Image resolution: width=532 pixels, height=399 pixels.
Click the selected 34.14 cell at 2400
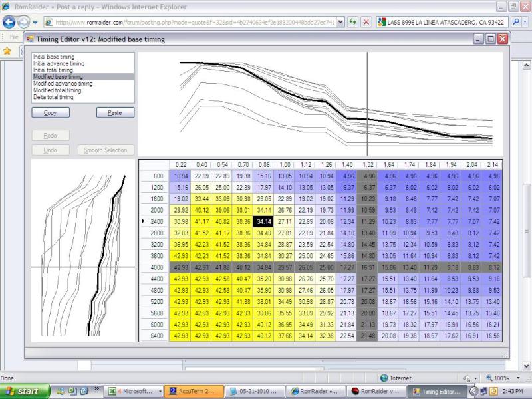265,221
